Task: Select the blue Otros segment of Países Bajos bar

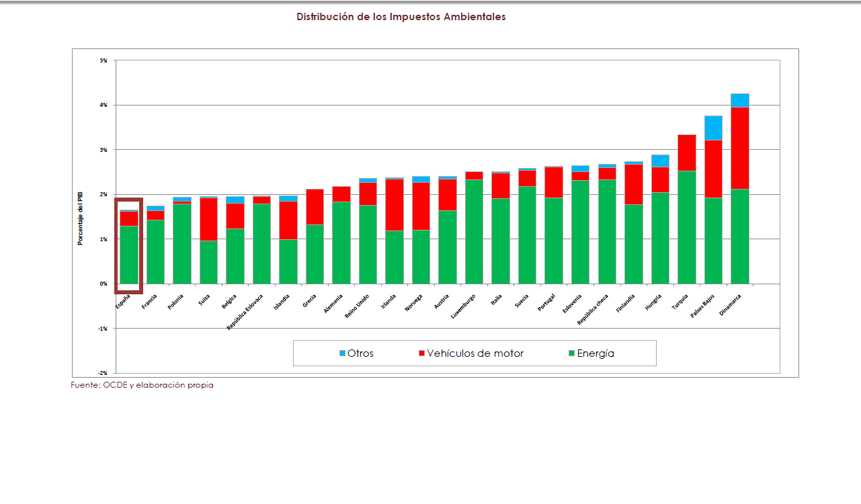Action: pos(713,128)
